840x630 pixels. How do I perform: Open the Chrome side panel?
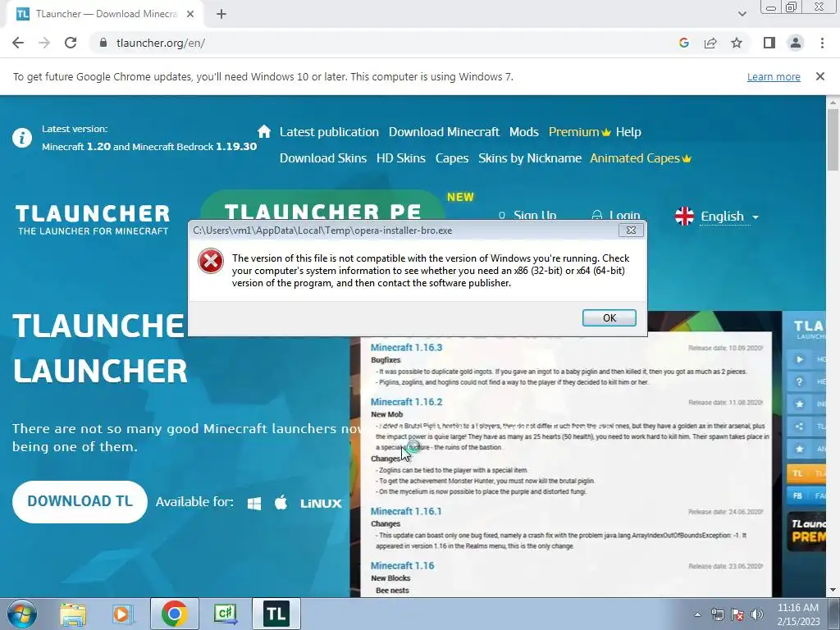(769, 43)
